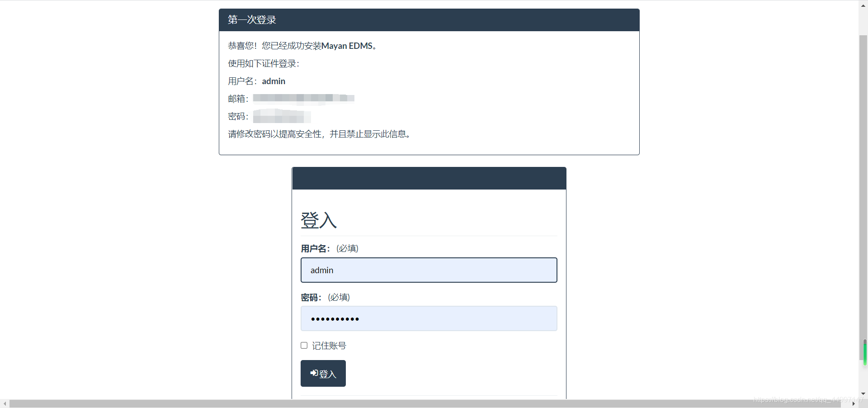Click the 用户名 input field containing admin
This screenshot has width=868, height=408.
point(429,270)
